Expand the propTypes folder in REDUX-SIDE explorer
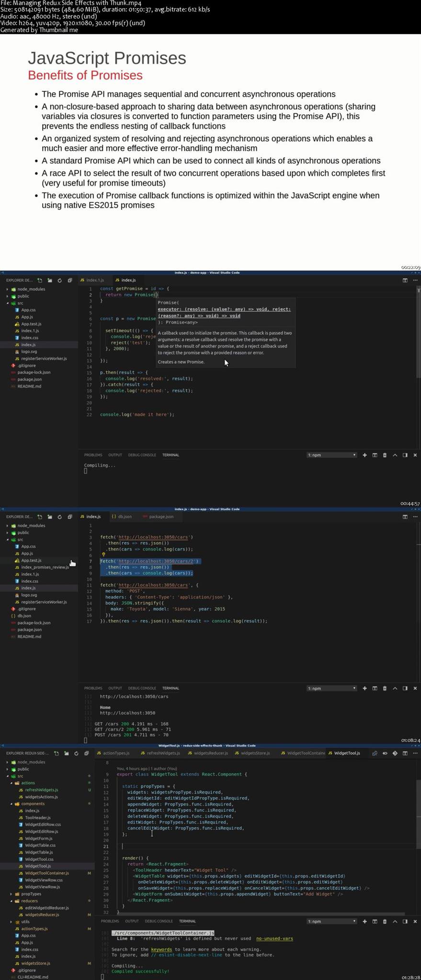 11,894
